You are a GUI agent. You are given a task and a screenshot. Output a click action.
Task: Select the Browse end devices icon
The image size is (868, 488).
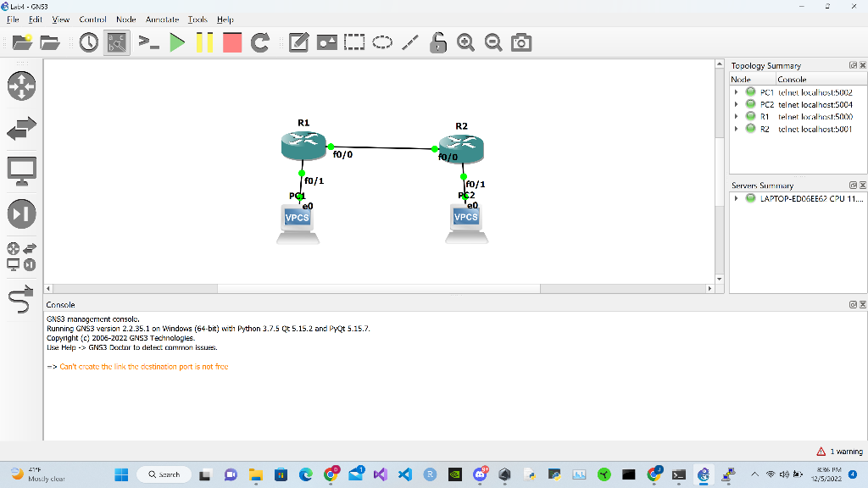21,169
